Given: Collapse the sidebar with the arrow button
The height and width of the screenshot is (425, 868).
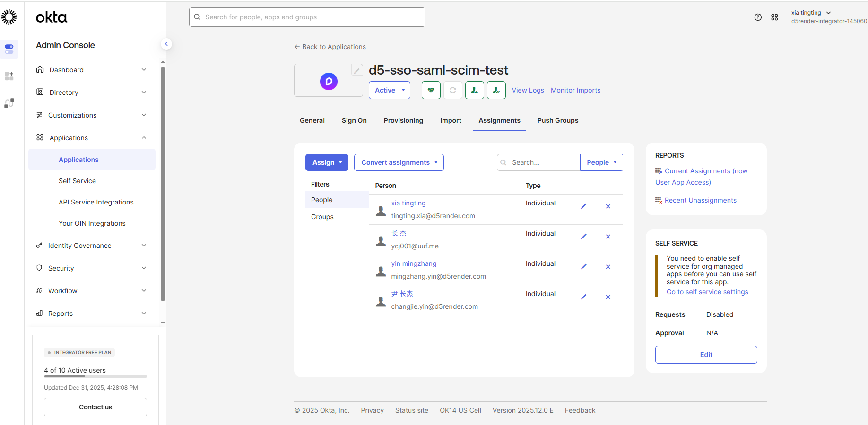Looking at the screenshot, I should coord(166,44).
